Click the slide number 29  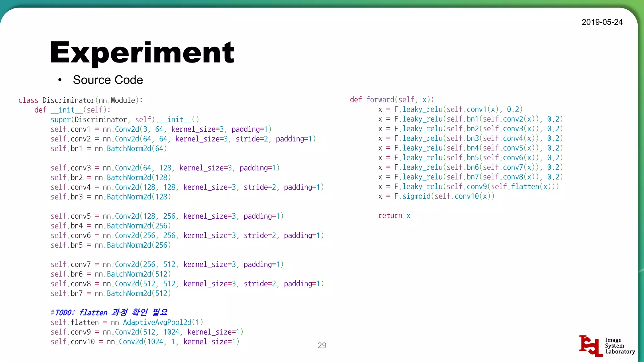click(322, 345)
